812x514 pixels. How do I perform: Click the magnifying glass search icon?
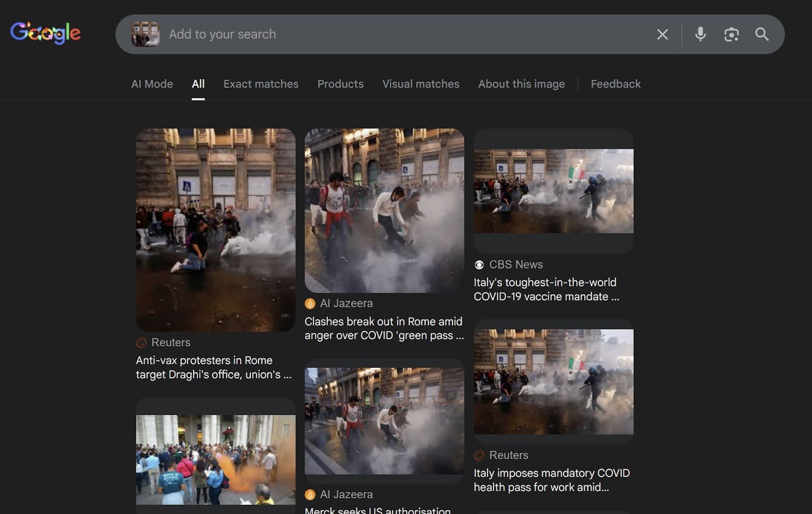[762, 35]
